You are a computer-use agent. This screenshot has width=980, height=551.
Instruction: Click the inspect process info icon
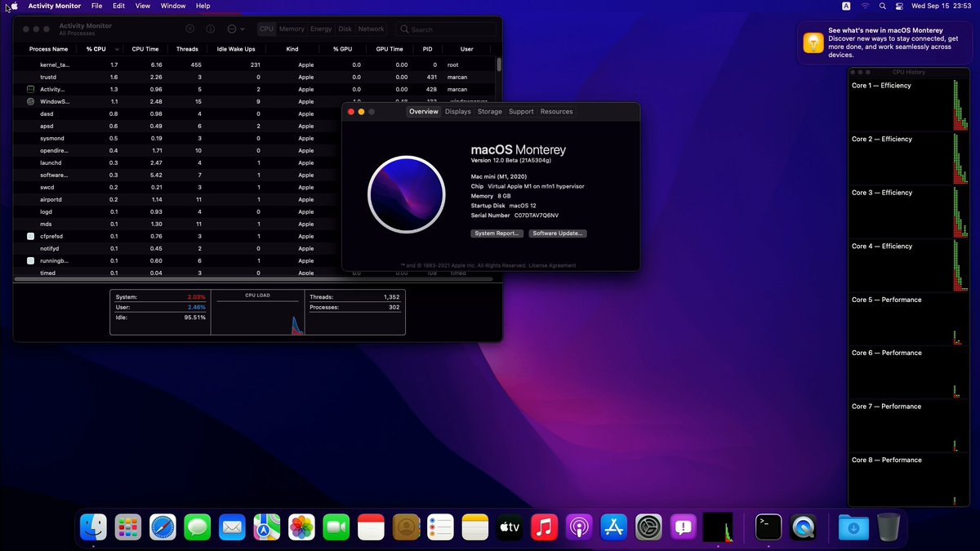pyautogui.click(x=211, y=29)
